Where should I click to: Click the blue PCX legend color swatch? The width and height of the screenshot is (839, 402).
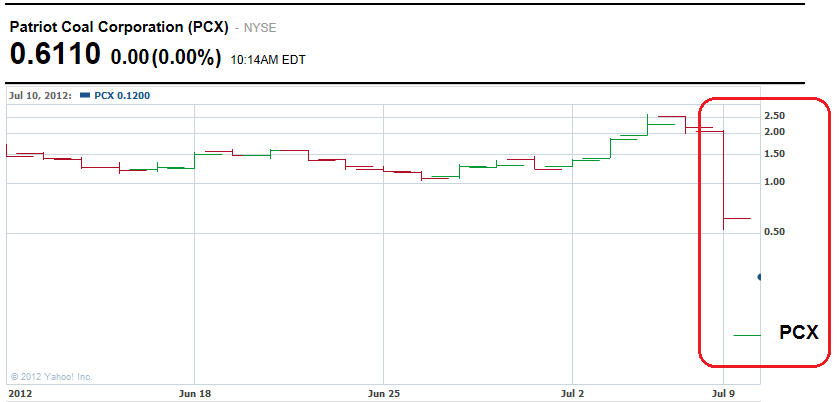click(x=86, y=97)
